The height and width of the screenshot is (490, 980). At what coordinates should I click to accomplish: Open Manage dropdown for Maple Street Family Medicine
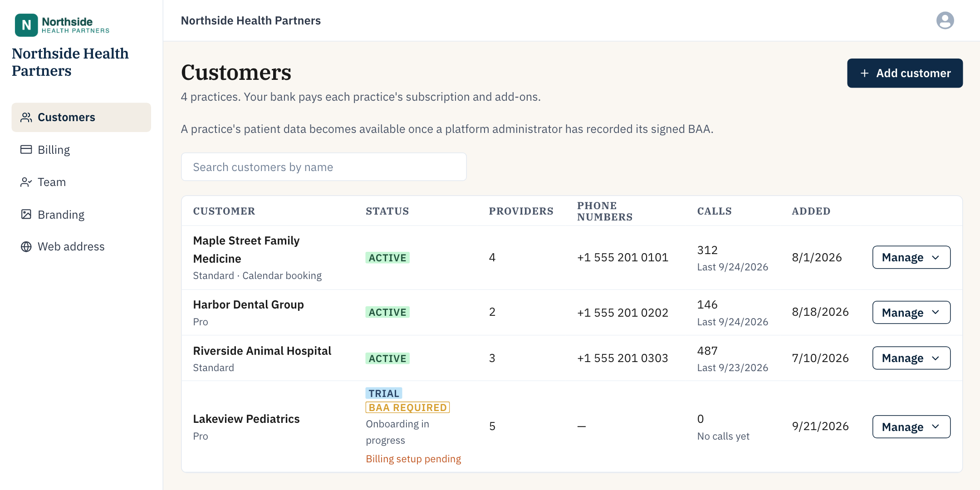911,257
